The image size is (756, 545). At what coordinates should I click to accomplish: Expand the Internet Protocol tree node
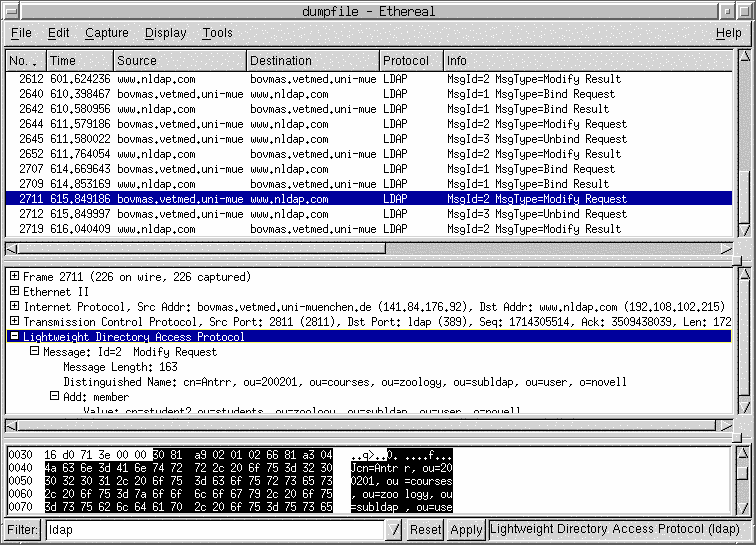point(14,307)
